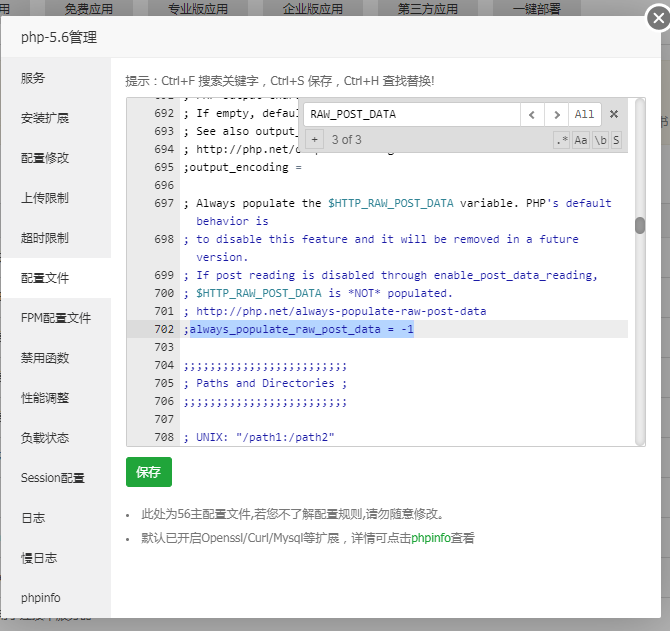Select 配置文件 in sidebar
Screen dimensions: 670x631
tap(56, 278)
